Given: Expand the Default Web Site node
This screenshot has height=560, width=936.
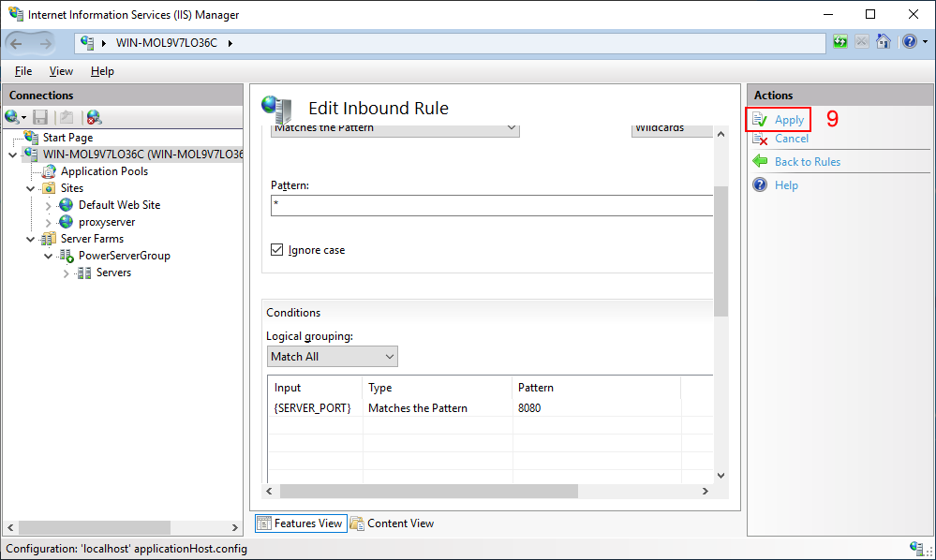Looking at the screenshot, I should click(49, 205).
